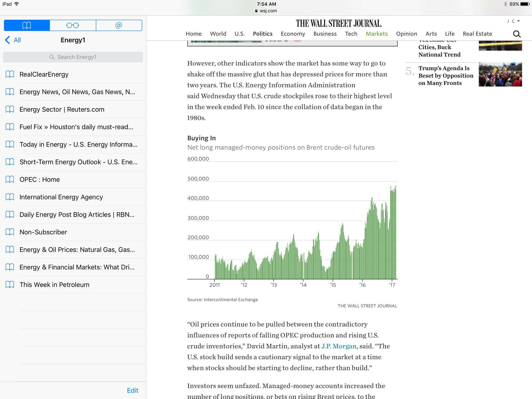Open the Markets section in WSJ navigation
Screen dimensions: 532x399
click(376, 34)
